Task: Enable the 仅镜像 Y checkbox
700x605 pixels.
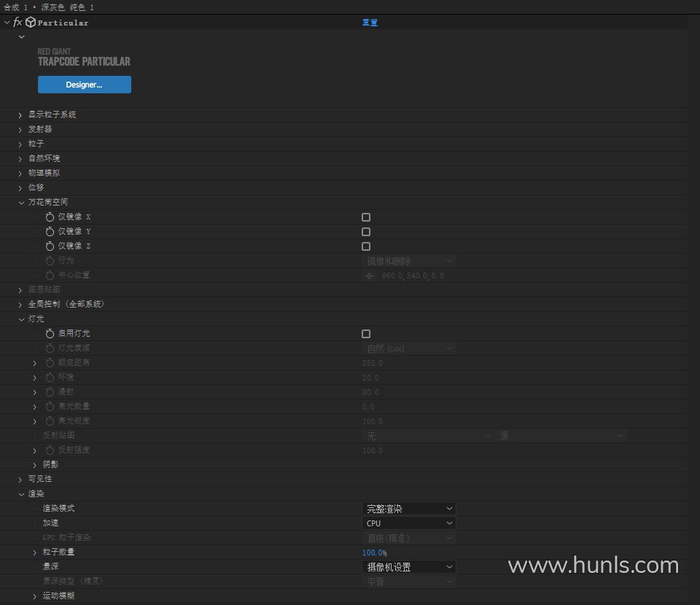Action: (x=366, y=232)
